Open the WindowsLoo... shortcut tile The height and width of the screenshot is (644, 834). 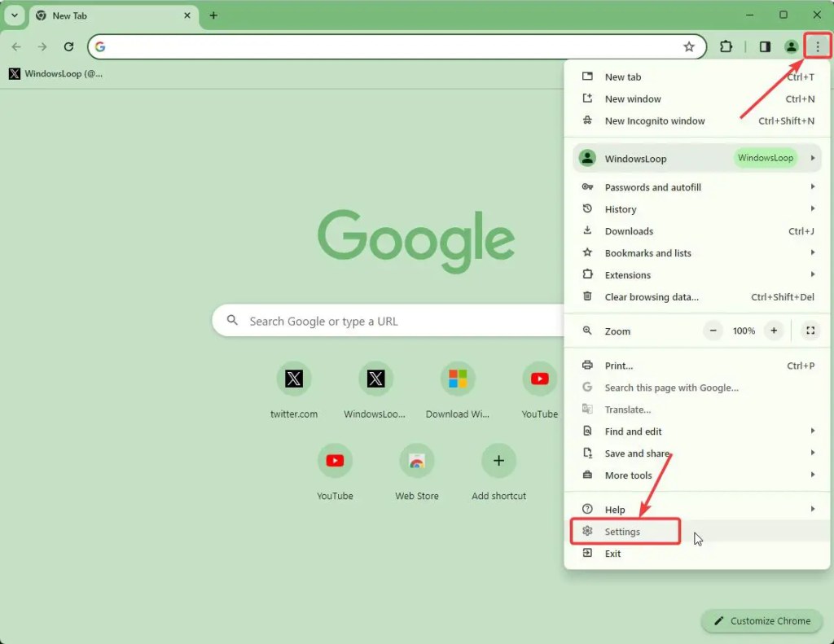(375, 391)
